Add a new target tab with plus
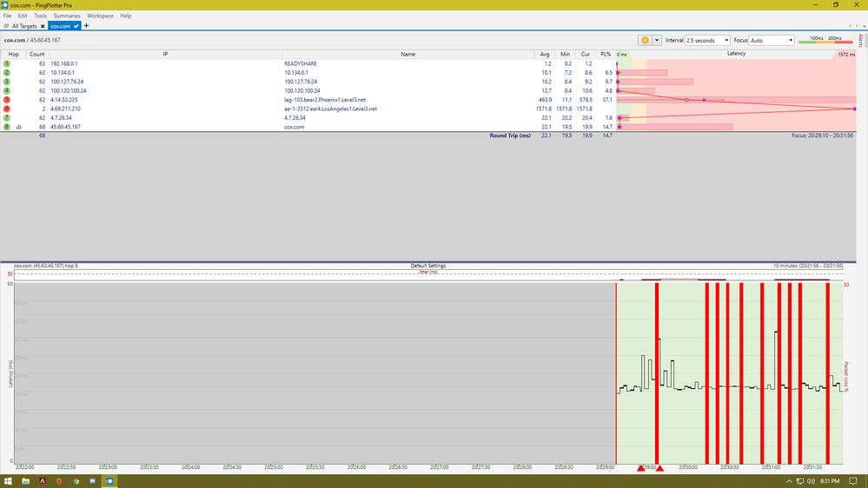Image resolution: width=868 pixels, height=488 pixels. pyautogui.click(x=86, y=25)
